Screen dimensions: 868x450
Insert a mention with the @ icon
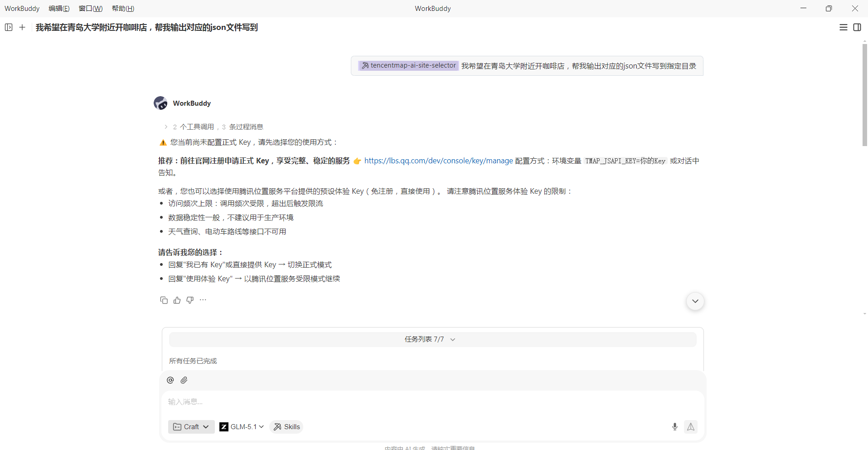pos(170,380)
